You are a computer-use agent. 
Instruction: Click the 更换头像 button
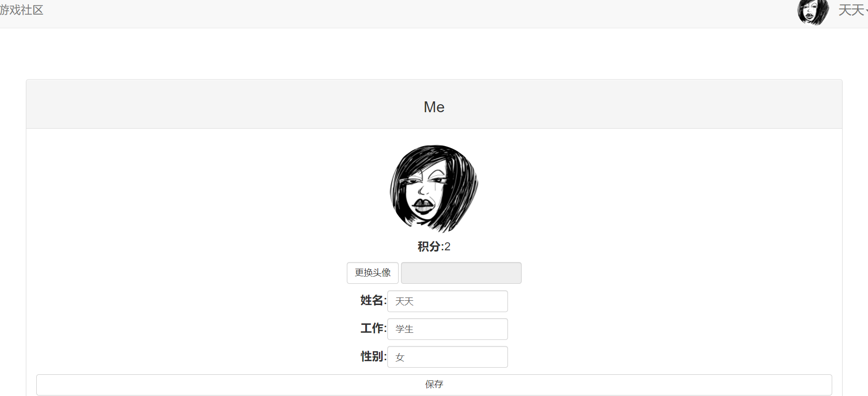click(x=373, y=273)
